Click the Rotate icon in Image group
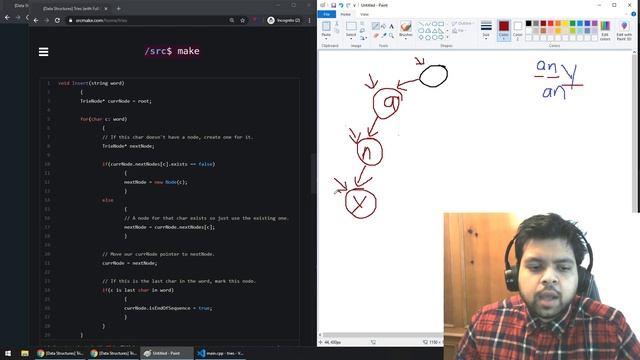This screenshot has width=640, height=360. pos(362,38)
